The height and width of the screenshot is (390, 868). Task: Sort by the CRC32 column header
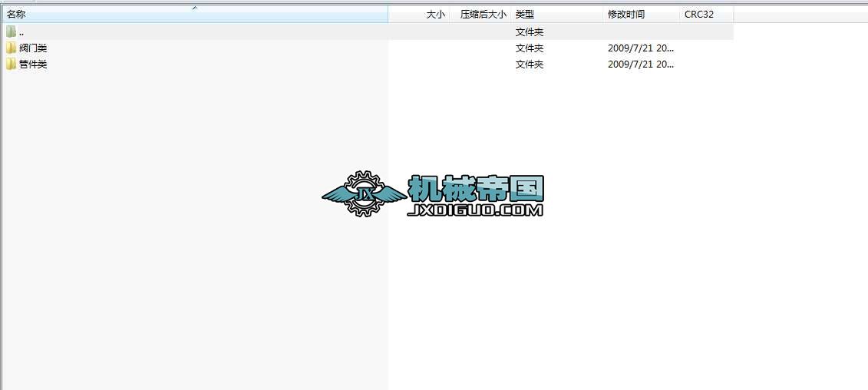coord(706,15)
